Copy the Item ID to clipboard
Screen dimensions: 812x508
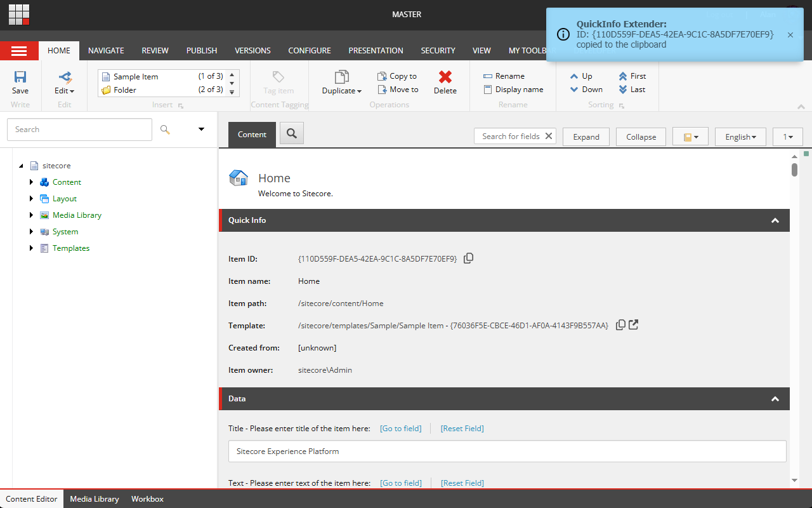(468, 258)
